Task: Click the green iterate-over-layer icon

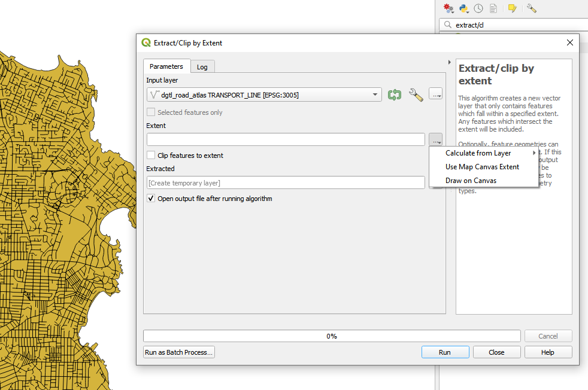Action: [x=395, y=95]
